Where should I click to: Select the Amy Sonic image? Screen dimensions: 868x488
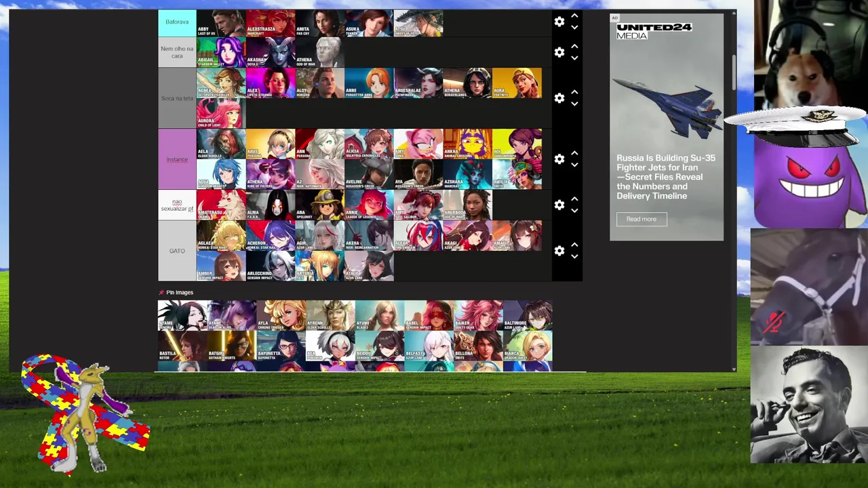[x=418, y=144]
